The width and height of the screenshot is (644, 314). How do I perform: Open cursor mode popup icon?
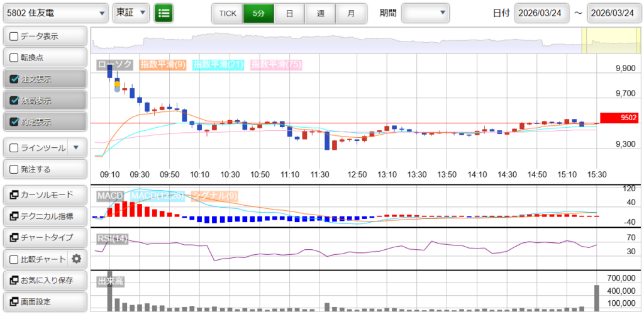click(x=14, y=195)
